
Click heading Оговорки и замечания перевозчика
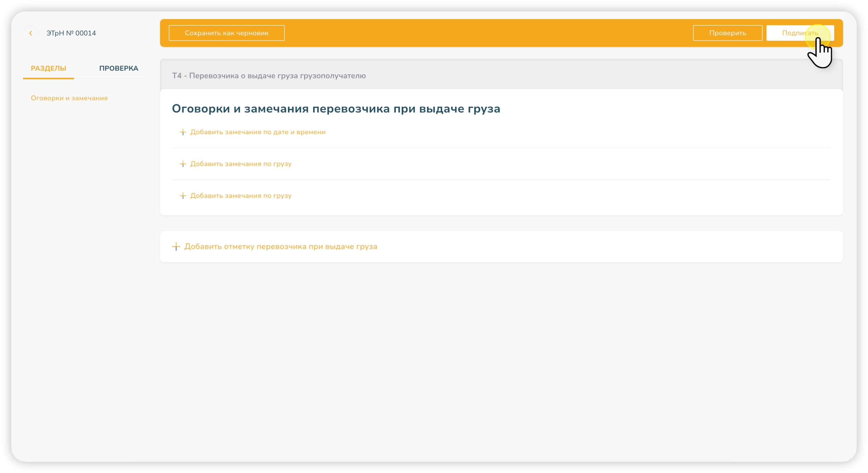(x=336, y=109)
